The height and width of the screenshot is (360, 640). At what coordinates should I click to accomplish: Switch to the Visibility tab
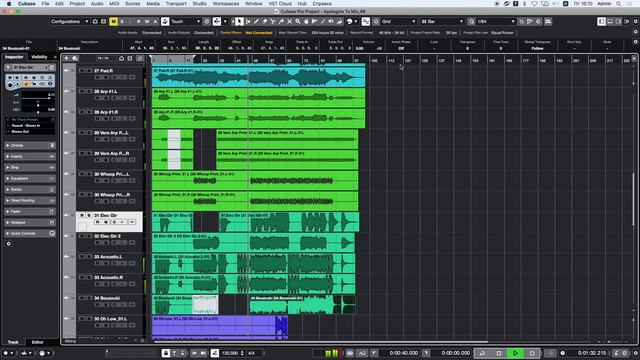tap(39, 57)
